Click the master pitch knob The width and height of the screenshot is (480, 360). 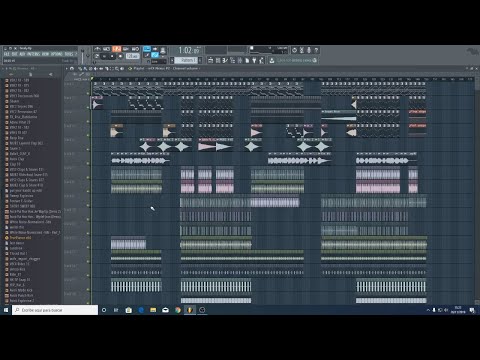[x=88, y=56]
